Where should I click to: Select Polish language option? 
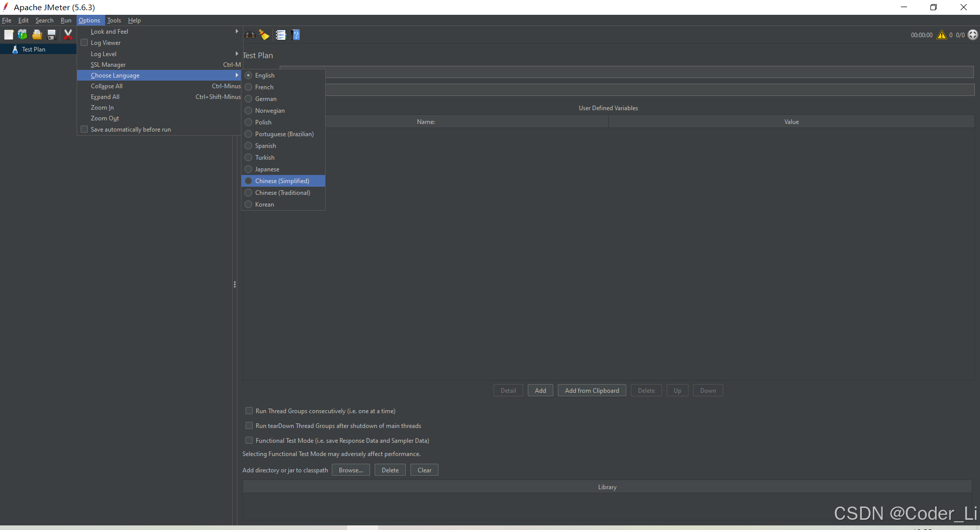click(x=283, y=122)
